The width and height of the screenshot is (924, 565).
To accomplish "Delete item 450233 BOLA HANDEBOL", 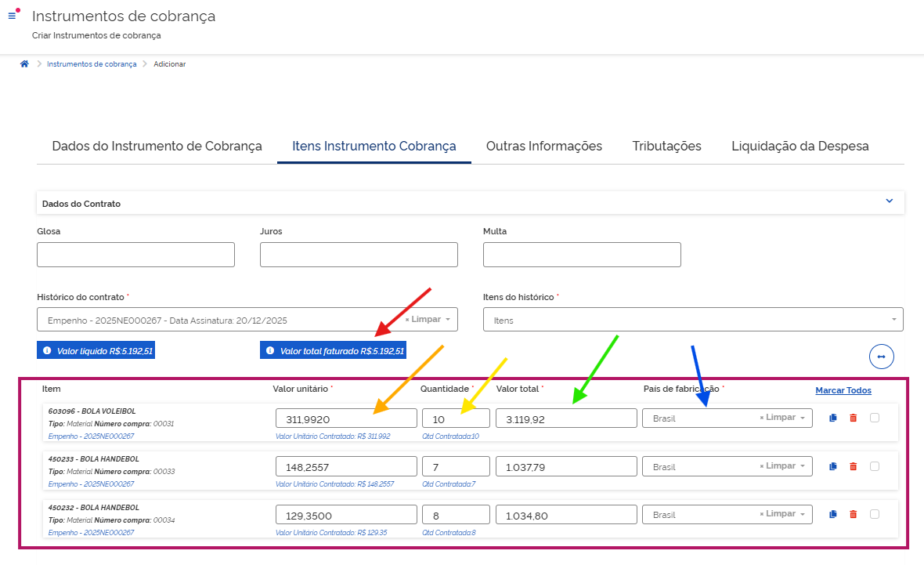I will pos(854,466).
